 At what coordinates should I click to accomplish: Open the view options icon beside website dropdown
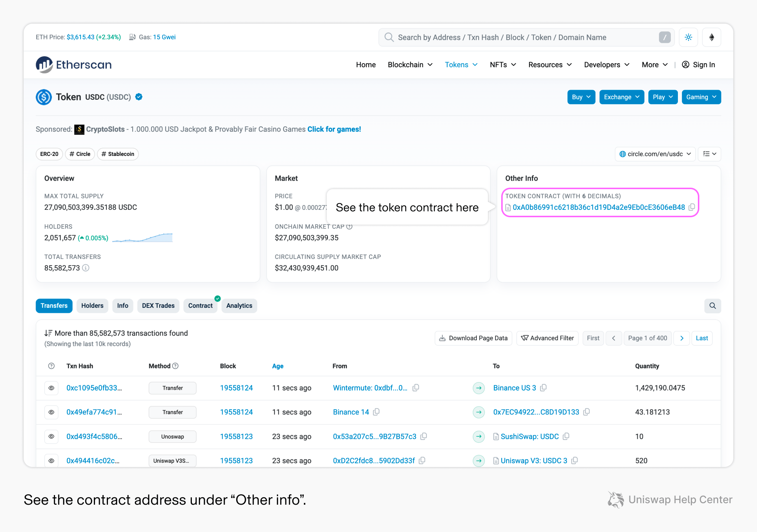coord(709,154)
